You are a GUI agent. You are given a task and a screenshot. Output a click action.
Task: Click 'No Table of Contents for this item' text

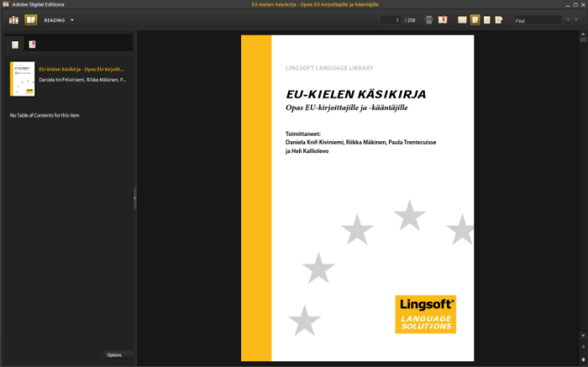click(44, 115)
